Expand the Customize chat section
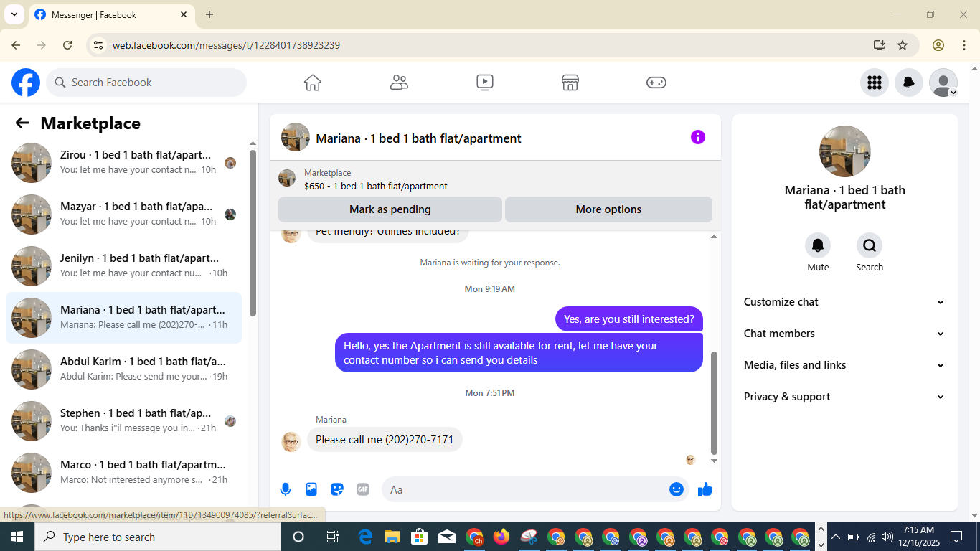 click(x=844, y=302)
